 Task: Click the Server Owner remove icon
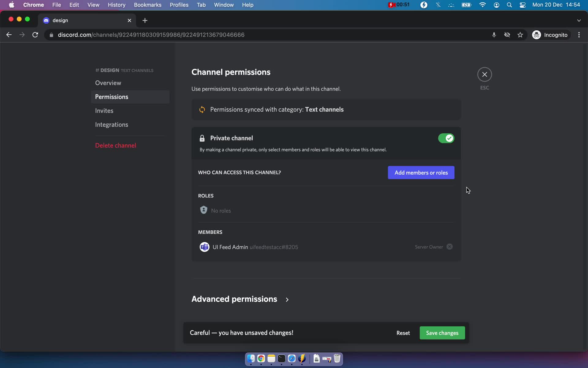click(x=450, y=247)
